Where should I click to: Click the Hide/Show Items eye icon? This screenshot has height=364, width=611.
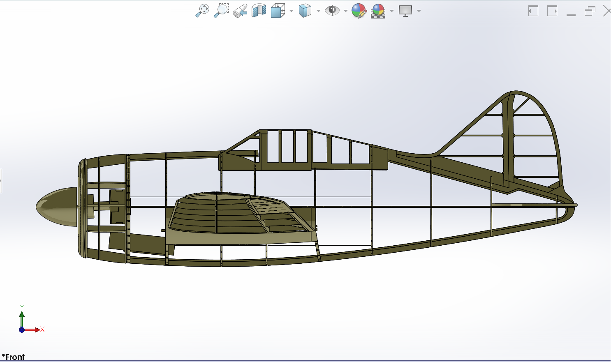click(x=332, y=11)
